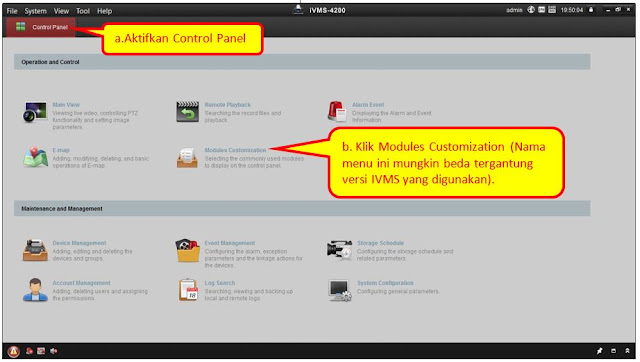Click the admin user label
Viewport: 640px width, 362px height.
pyautogui.click(x=514, y=10)
